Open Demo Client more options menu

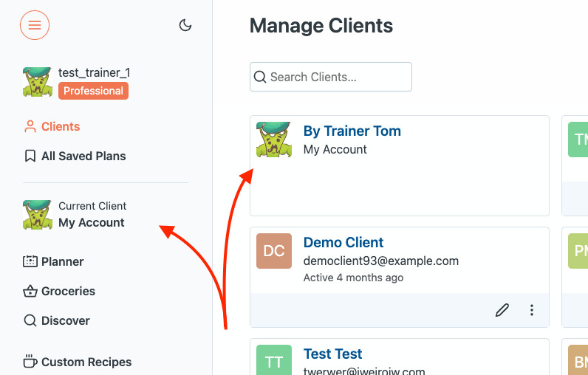(x=532, y=310)
